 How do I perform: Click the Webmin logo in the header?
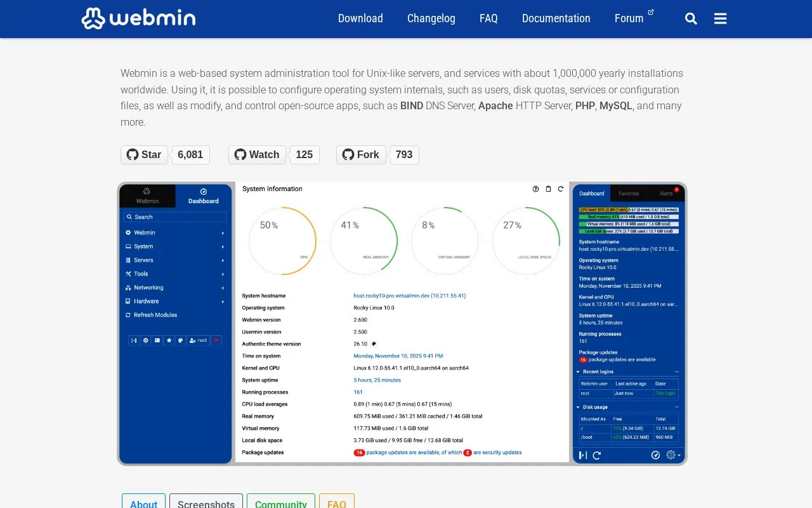(x=138, y=18)
